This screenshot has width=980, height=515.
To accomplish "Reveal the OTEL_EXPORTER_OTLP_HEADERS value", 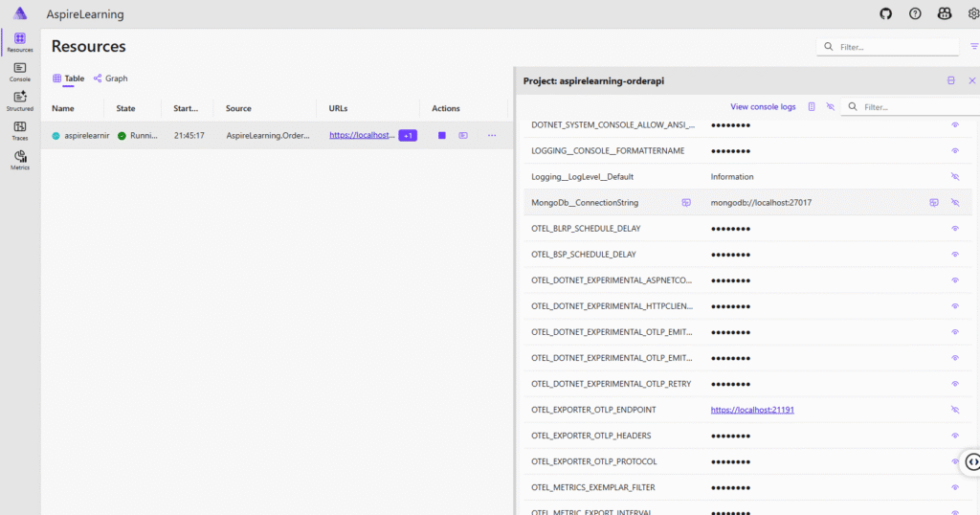I will tap(955, 436).
